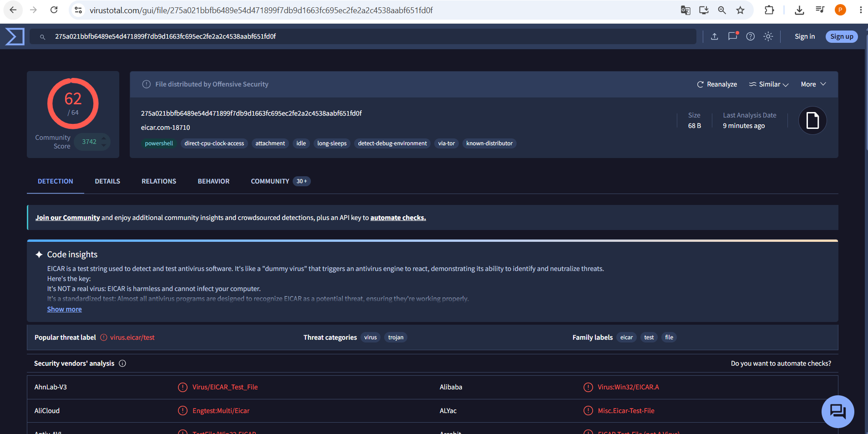Open the Chrome three-dot menu

[x=860, y=10]
